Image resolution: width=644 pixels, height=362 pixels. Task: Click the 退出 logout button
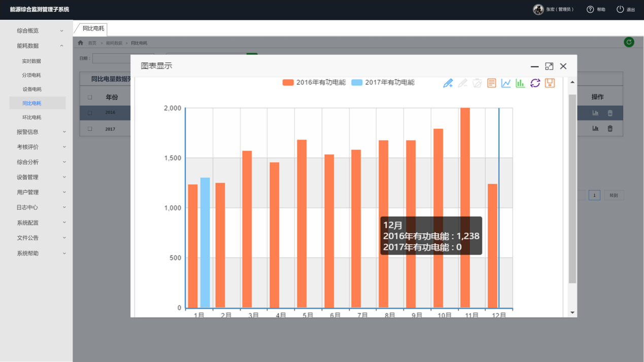tap(626, 10)
